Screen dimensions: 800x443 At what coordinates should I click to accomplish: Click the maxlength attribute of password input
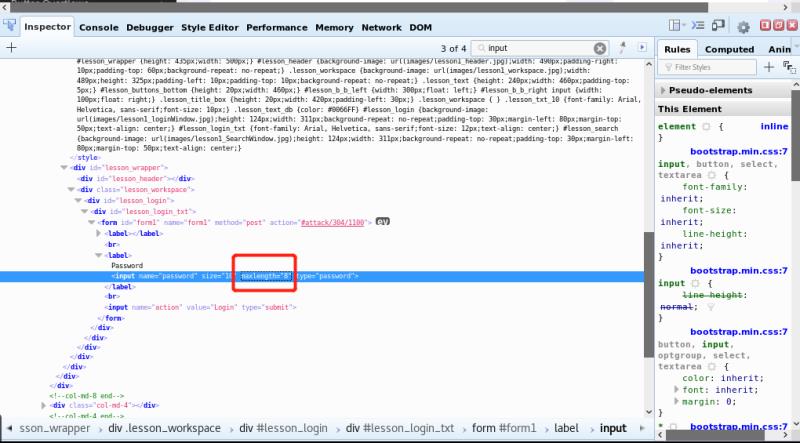coord(266,276)
